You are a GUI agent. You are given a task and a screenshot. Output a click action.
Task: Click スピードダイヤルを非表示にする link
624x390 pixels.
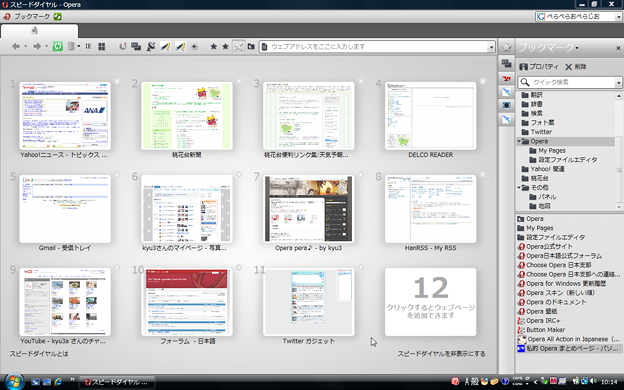pos(441,353)
